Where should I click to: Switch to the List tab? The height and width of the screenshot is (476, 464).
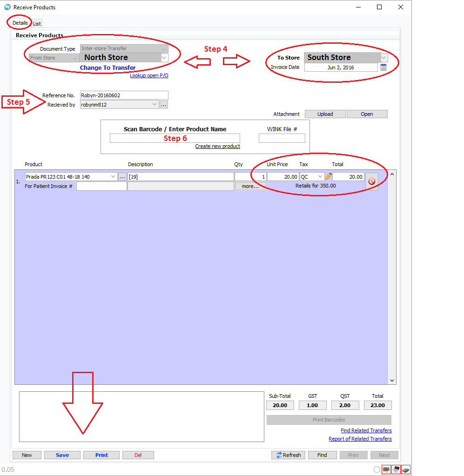point(37,23)
